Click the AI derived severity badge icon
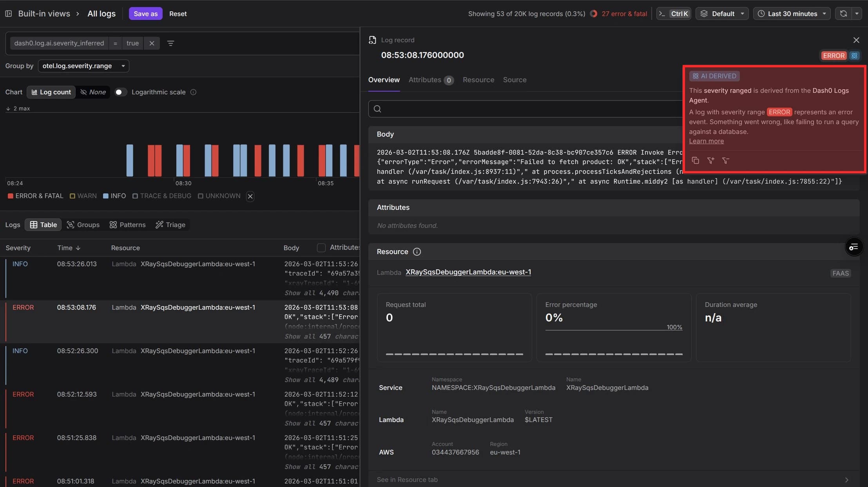 click(854, 56)
